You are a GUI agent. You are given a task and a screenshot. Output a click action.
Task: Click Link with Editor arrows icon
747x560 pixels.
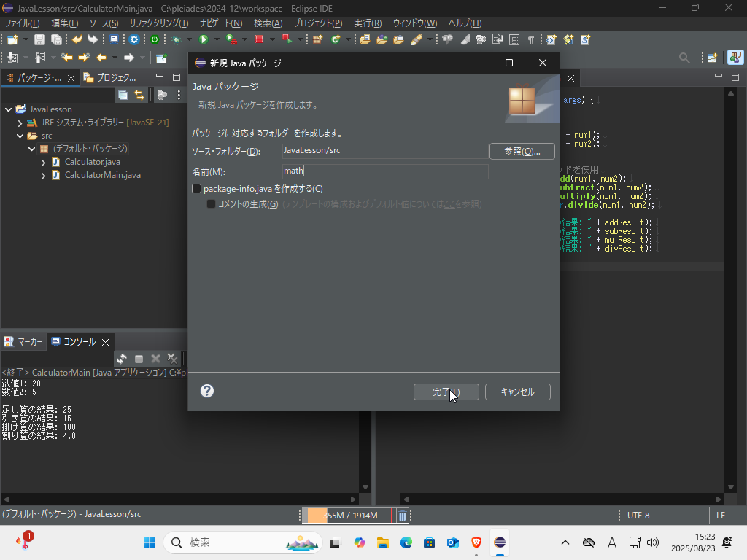139,96
